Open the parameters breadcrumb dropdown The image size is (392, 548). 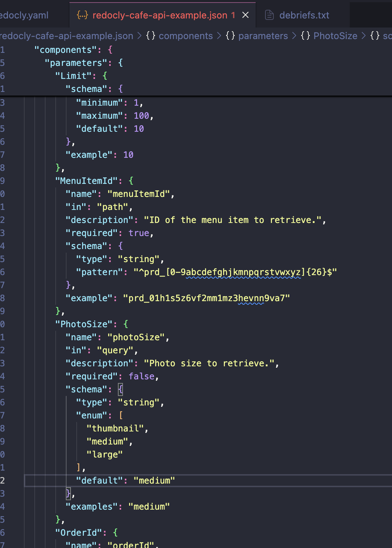(x=263, y=36)
